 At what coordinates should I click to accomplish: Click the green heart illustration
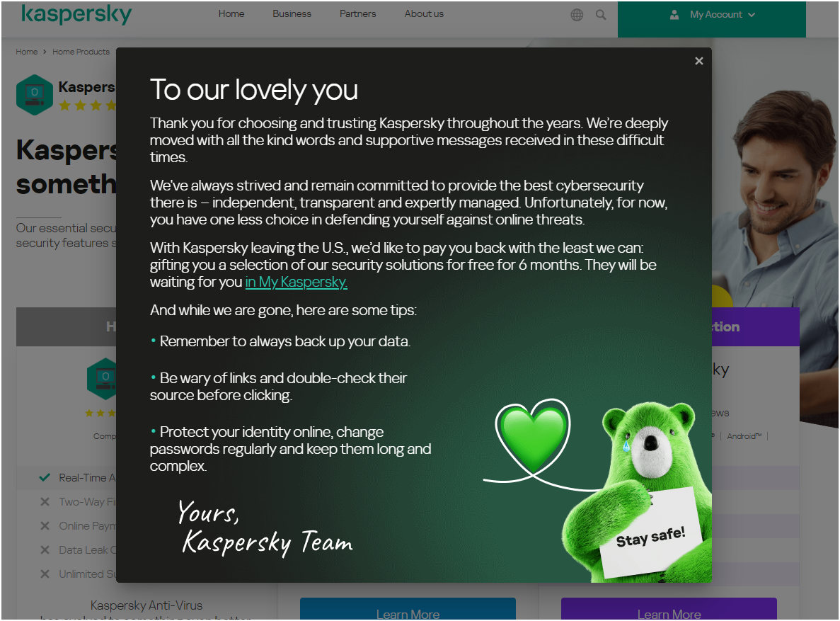[x=532, y=434]
